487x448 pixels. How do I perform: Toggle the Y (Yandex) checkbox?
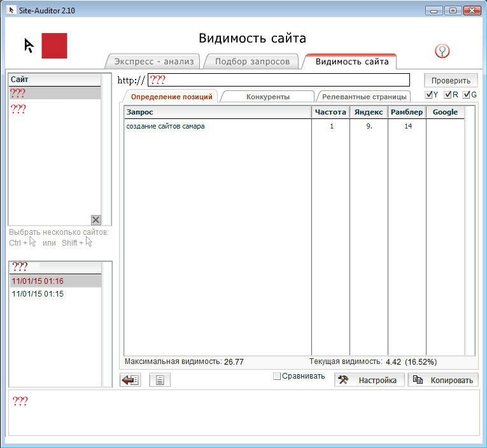pyautogui.click(x=429, y=95)
